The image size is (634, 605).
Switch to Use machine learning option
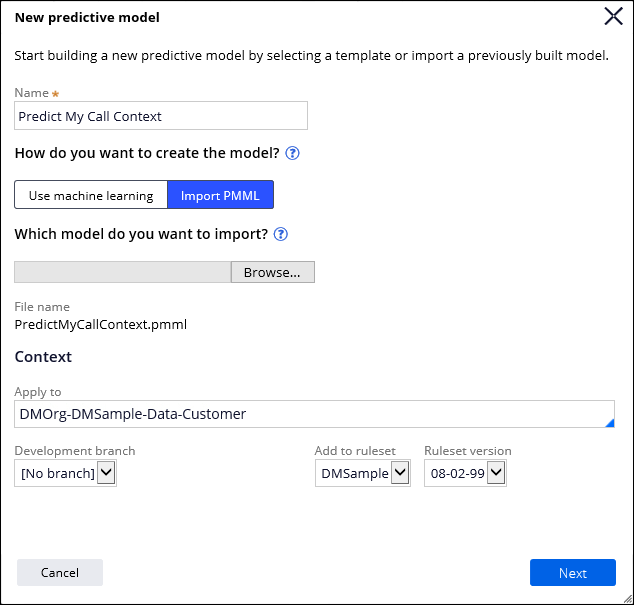[x=91, y=195]
